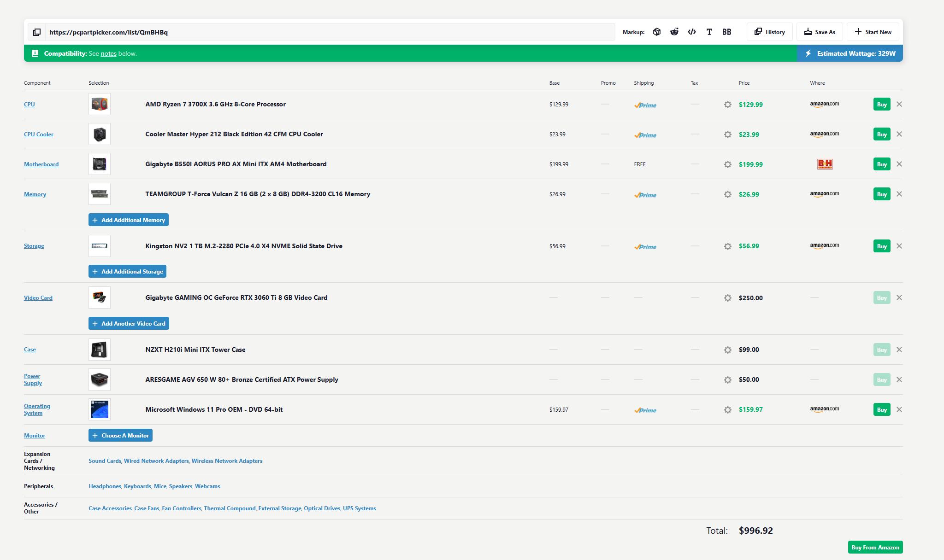Viewport: 944px width, 560px height.
Task: Open the compatibility notes link
Action: pyautogui.click(x=108, y=53)
